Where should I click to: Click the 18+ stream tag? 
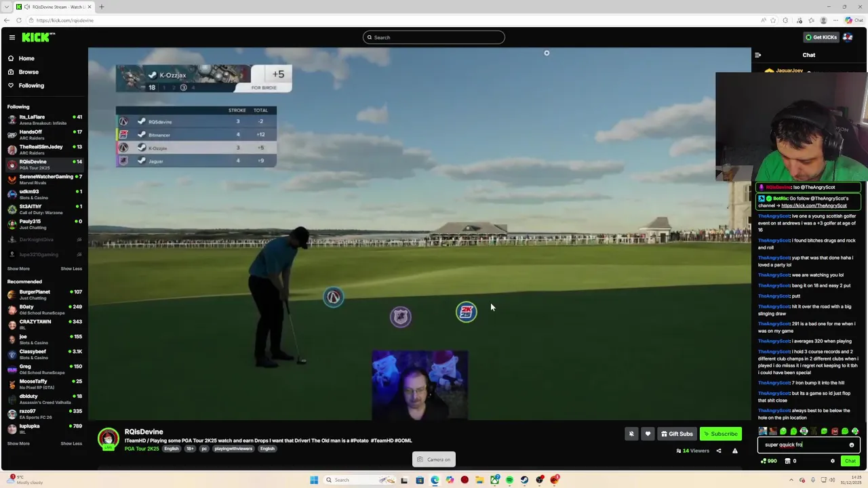click(189, 449)
